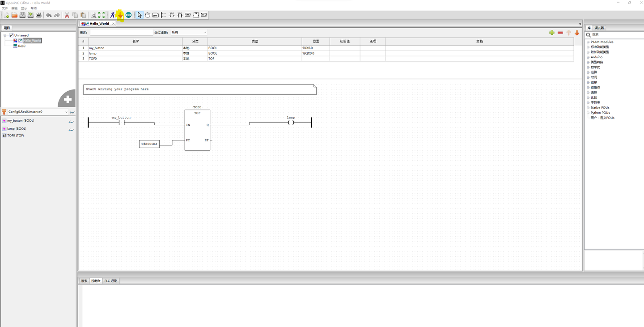The height and width of the screenshot is (327, 644).
Task: Add a new variable with the green plus button
Action: (x=552, y=32)
